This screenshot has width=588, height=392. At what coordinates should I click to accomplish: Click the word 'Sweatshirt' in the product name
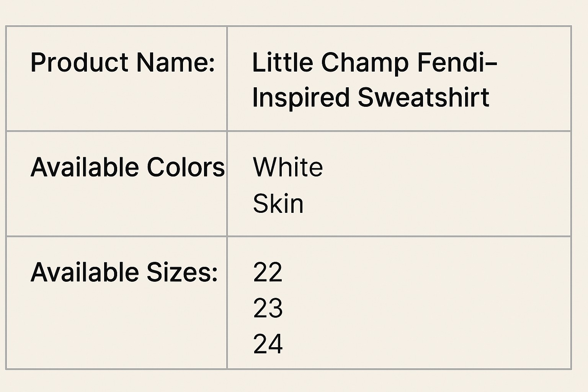coord(423,97)
